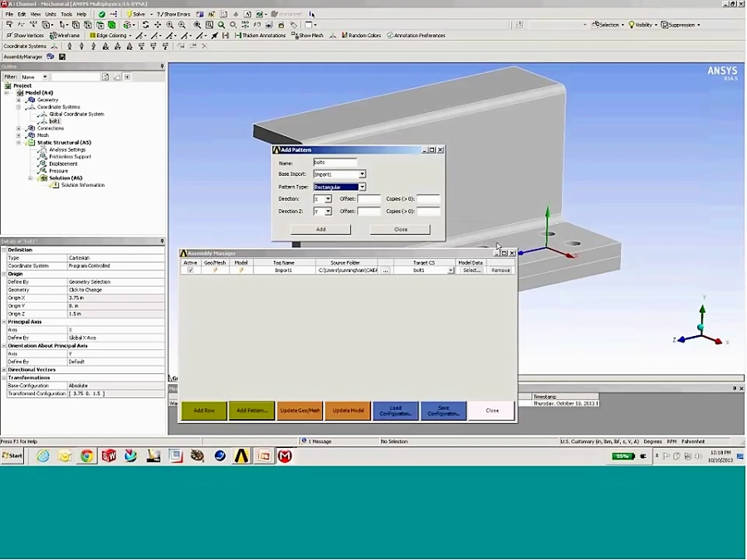Toggle Active checkbox for Import1 row
747x560 pixels.
(191, 270)
